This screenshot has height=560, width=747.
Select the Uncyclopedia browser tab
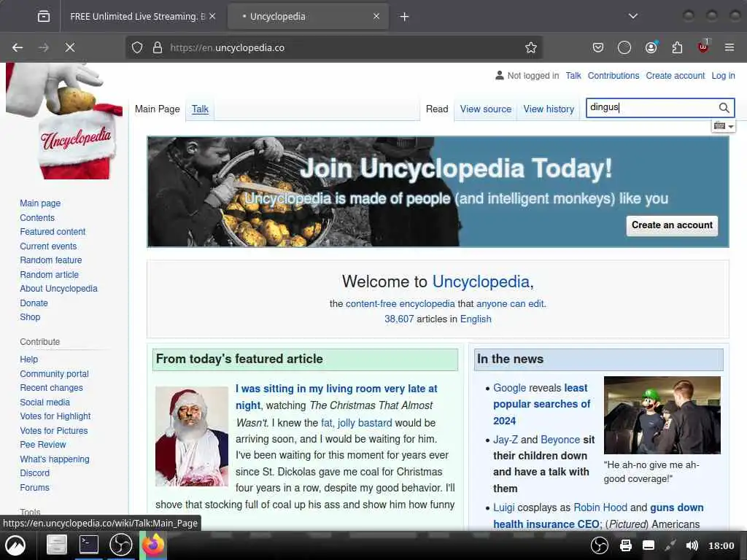(x=309, y=17)
